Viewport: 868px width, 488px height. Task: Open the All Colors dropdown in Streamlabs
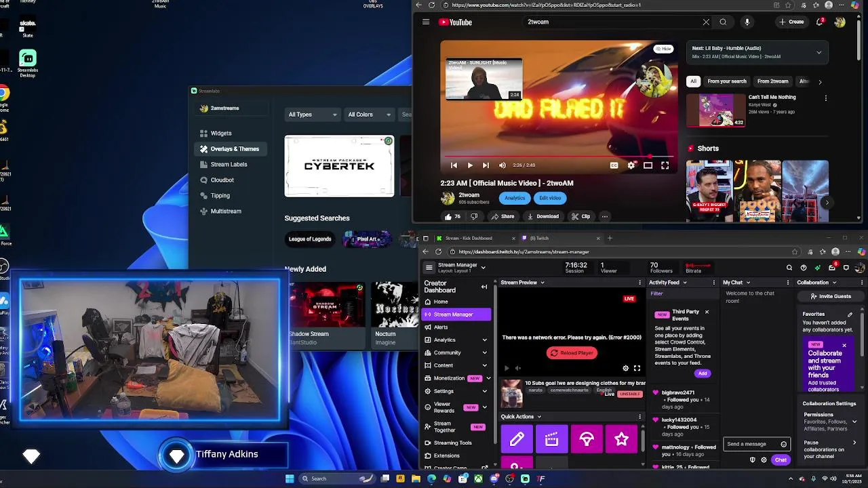click(370, 115)
